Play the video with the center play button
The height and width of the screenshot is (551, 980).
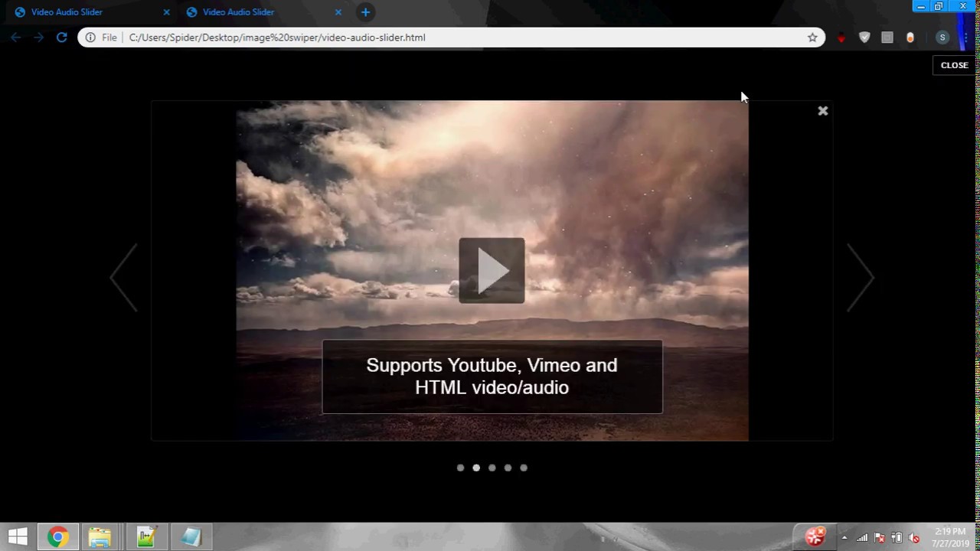[x=492, y=270]
